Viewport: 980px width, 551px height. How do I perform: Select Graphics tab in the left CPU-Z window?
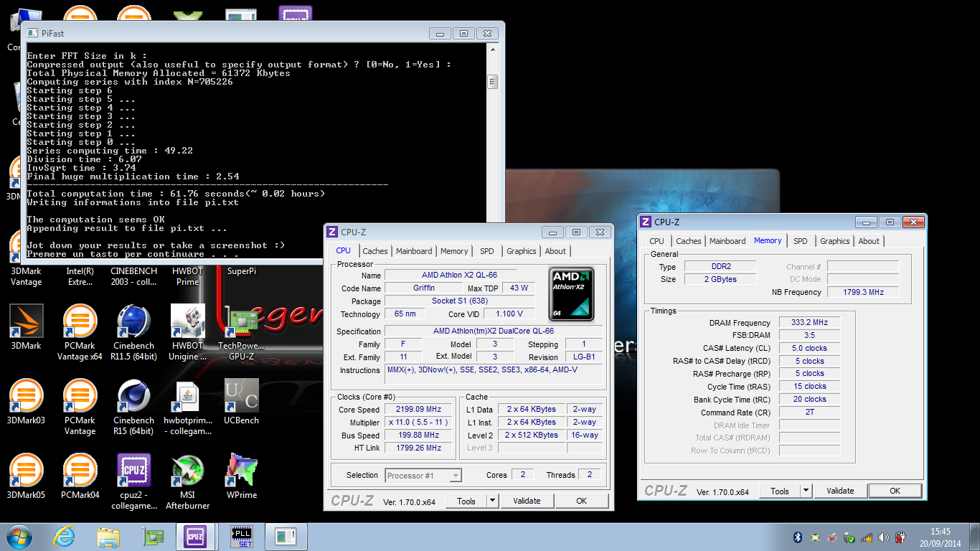(521, 251)
